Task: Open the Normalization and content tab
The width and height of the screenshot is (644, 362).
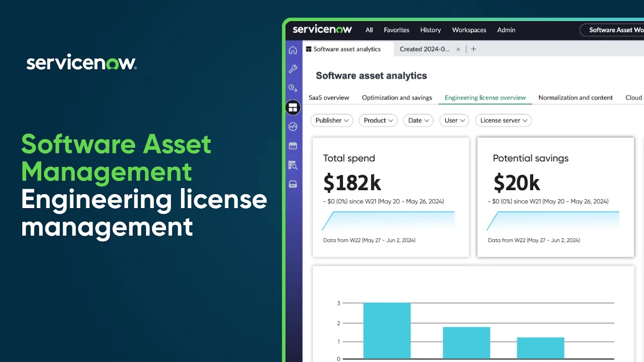Action: (576, 98)
